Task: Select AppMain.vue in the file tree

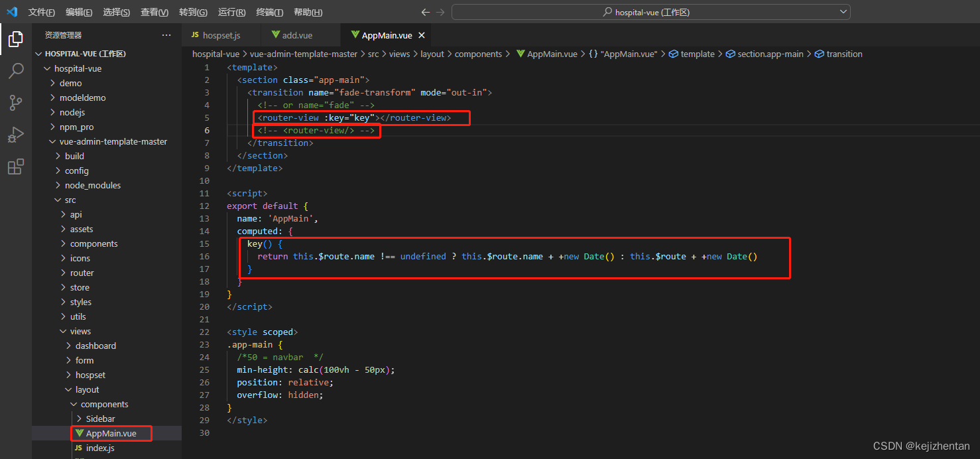Action: [107, 433]
